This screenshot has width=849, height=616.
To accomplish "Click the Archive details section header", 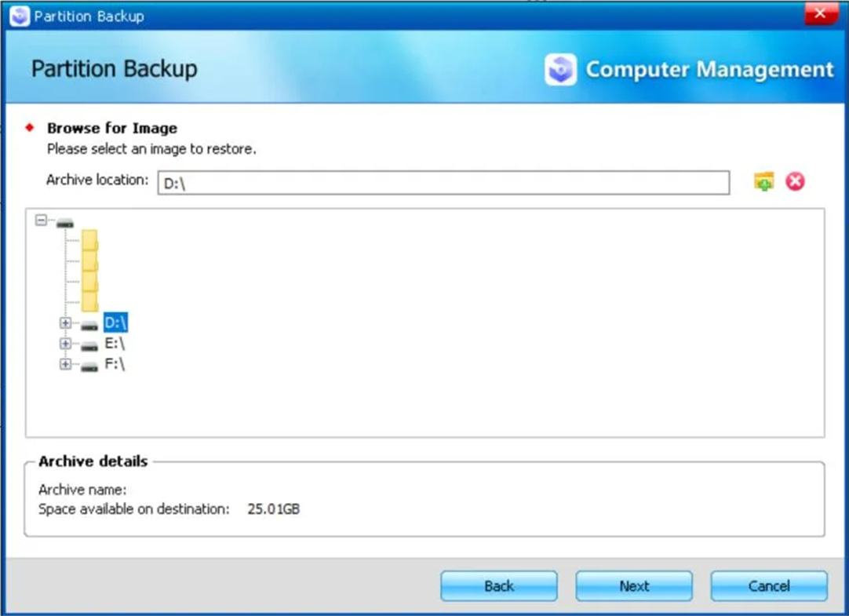I will (x=92, y=461).
